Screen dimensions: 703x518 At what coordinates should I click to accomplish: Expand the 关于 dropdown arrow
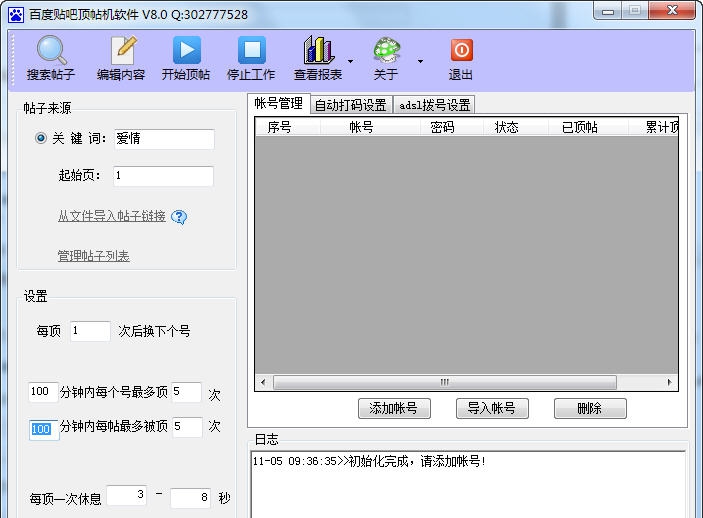point(420,61)
